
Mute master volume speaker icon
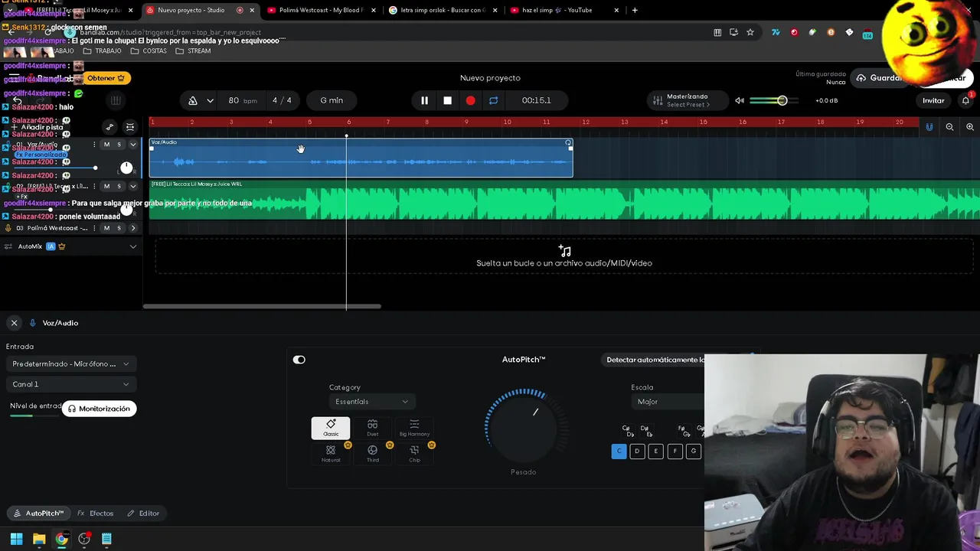(740, 100)
